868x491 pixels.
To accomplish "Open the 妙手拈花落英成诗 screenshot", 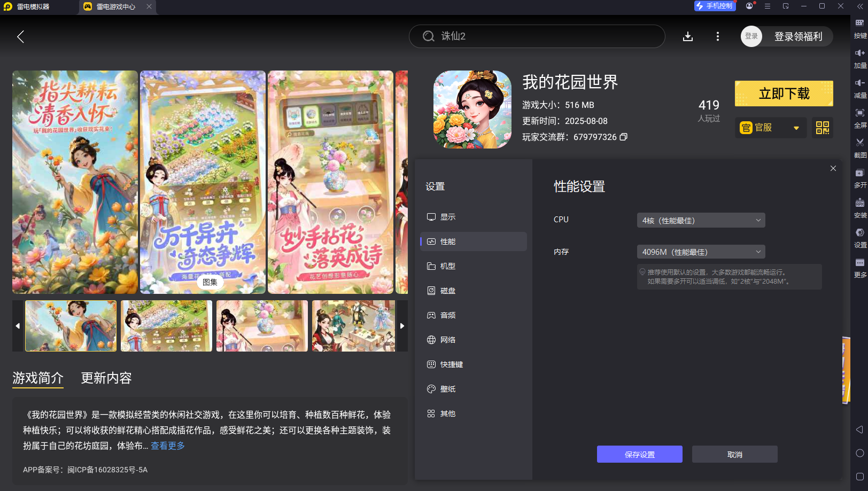I will (x=330, y=182).
